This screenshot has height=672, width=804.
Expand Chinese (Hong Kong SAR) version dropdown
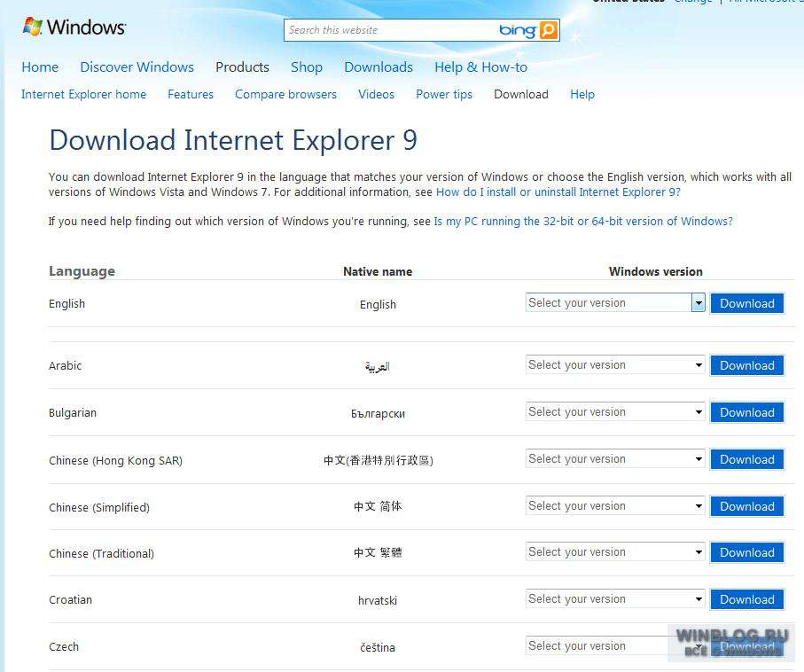click(x=615, y=458)
